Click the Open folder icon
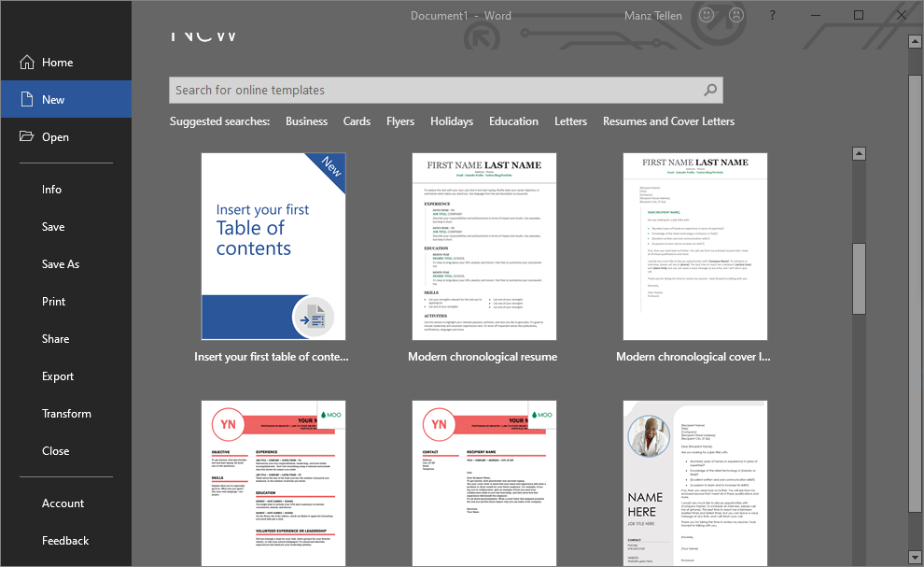The height and width of the screenshot is (567, 924). point(25,137)
